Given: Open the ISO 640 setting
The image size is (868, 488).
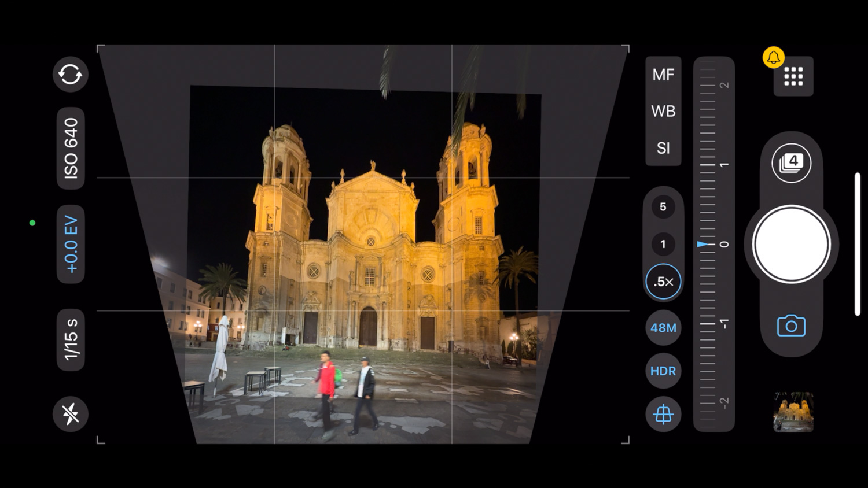Looking at the screenshot, I should click(x=71, y=148).
